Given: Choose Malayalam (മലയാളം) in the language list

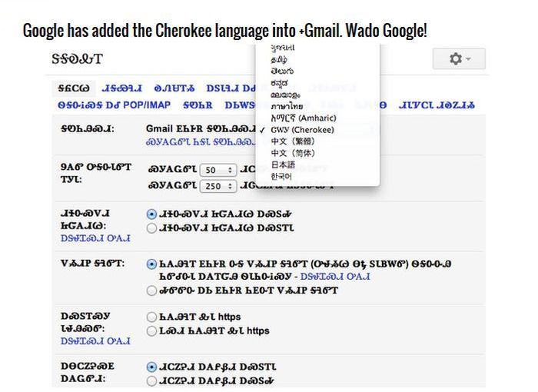Looking at the screenshot, I should point(285,95).
